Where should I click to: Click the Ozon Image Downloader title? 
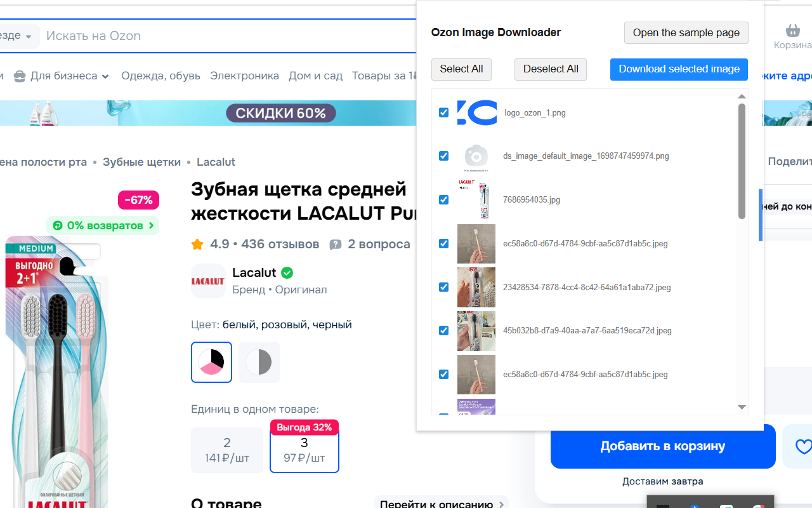click(x=496, y=32)
